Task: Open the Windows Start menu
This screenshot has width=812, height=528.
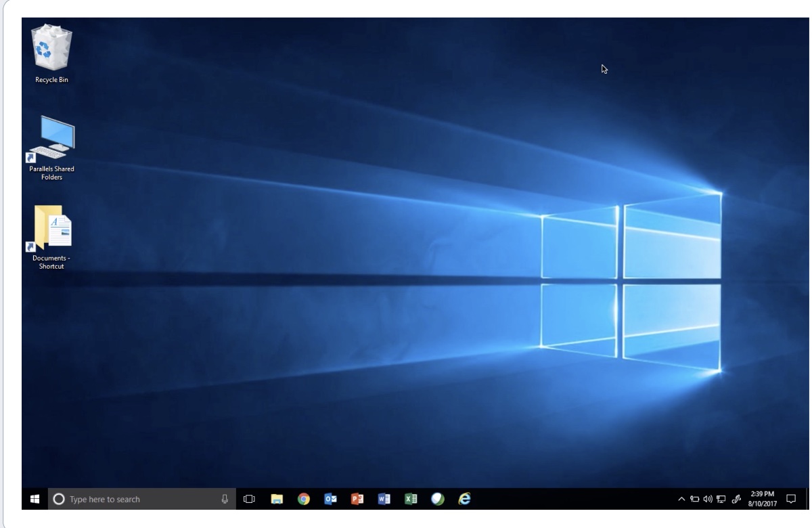Action: click(34, 499)
